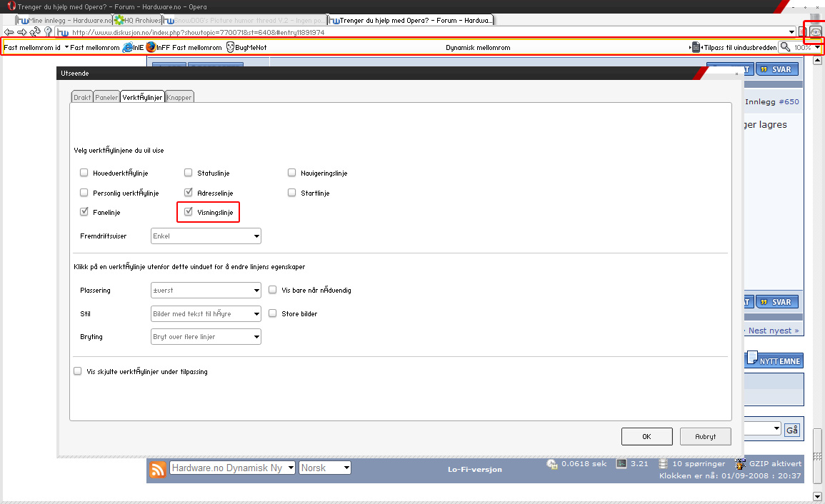Click the InIE Internet Explorer icon
825x504 pixels.
(128, 47)
